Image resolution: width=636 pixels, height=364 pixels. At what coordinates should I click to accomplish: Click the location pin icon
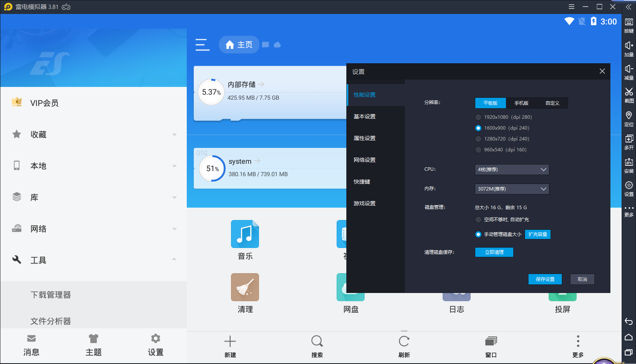[x=629, y=116]
